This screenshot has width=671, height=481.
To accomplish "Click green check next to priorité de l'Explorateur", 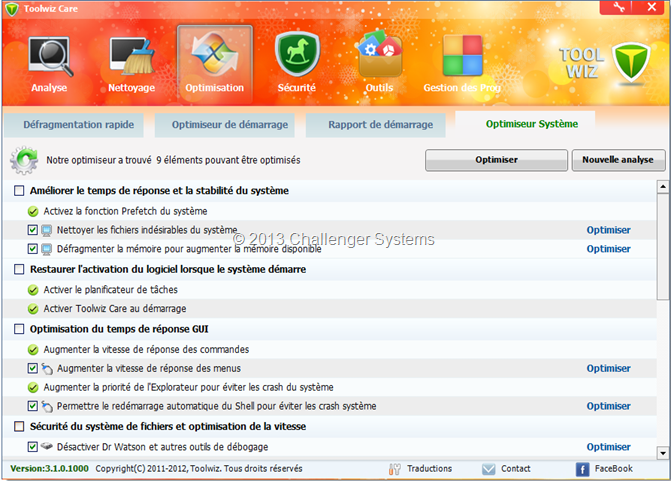I will pos(33,388).
